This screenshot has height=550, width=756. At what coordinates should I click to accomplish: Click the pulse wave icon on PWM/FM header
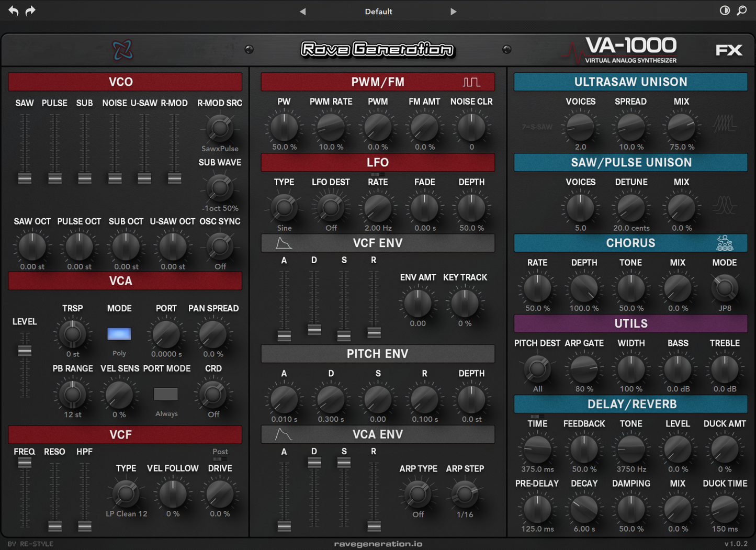tap(471, 81)
